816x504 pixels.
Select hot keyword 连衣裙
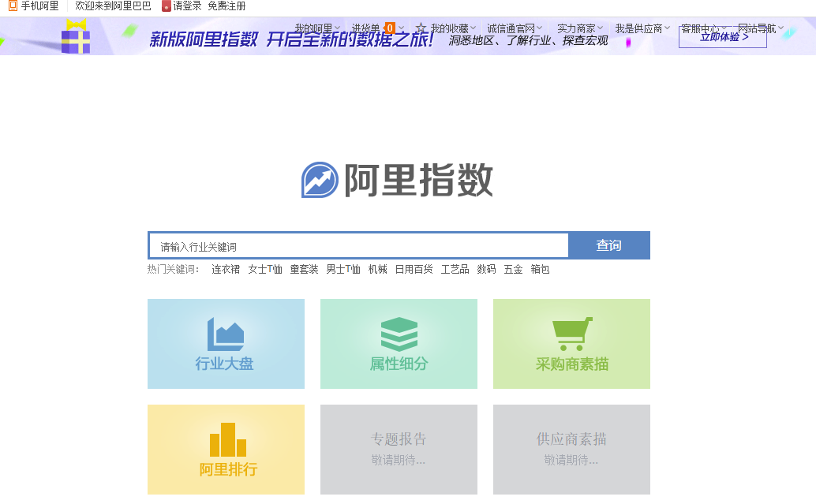point(226,269)
